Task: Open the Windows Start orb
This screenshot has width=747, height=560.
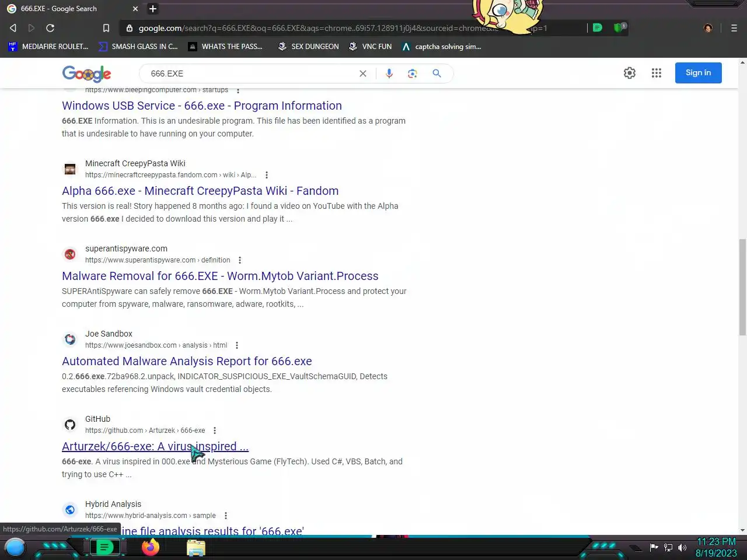Action: click(x=15, y=547)
